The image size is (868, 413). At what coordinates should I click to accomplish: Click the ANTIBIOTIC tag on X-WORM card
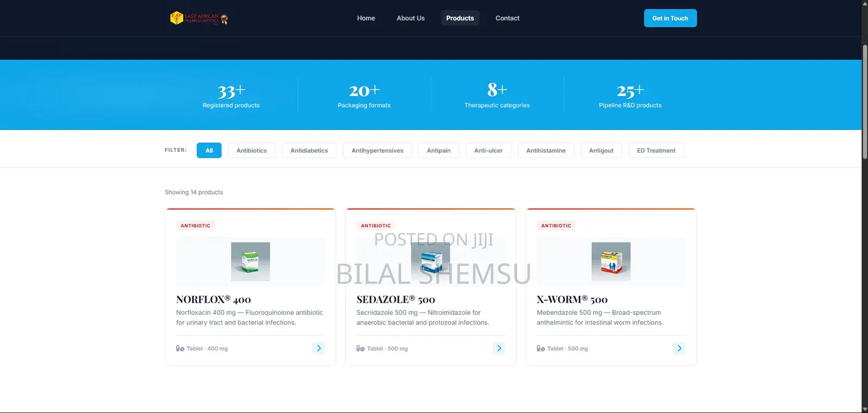click(556, 226)
